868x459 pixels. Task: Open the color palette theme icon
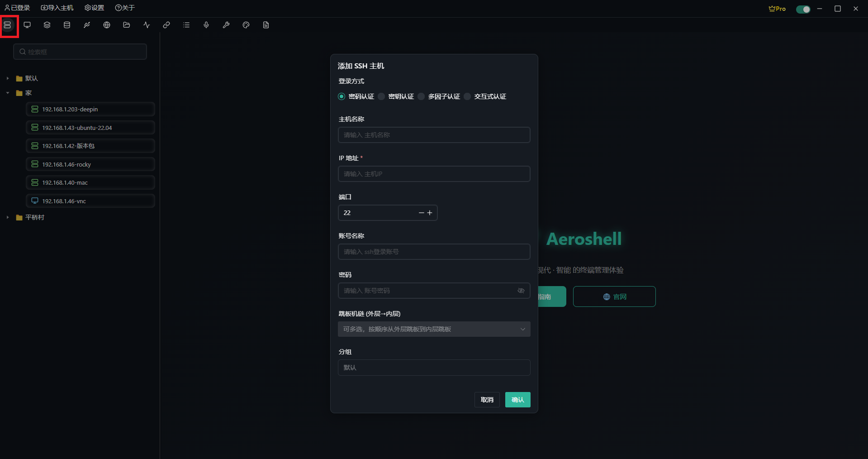point(246,25)
